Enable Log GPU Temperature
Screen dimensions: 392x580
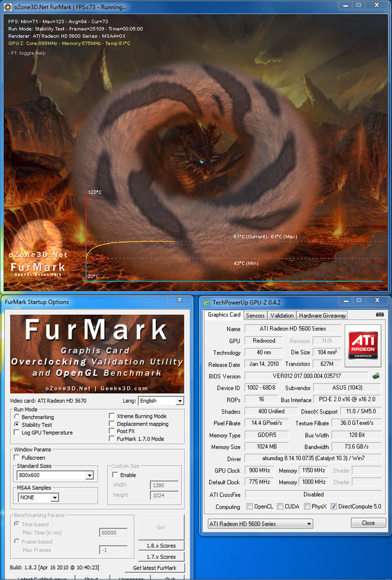tap(17, 432)
